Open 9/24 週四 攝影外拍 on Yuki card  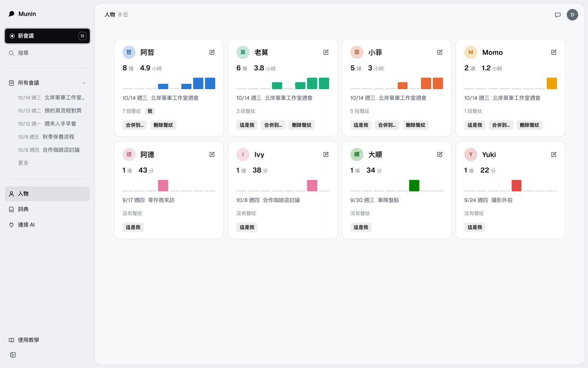click(x=488, y=200)
